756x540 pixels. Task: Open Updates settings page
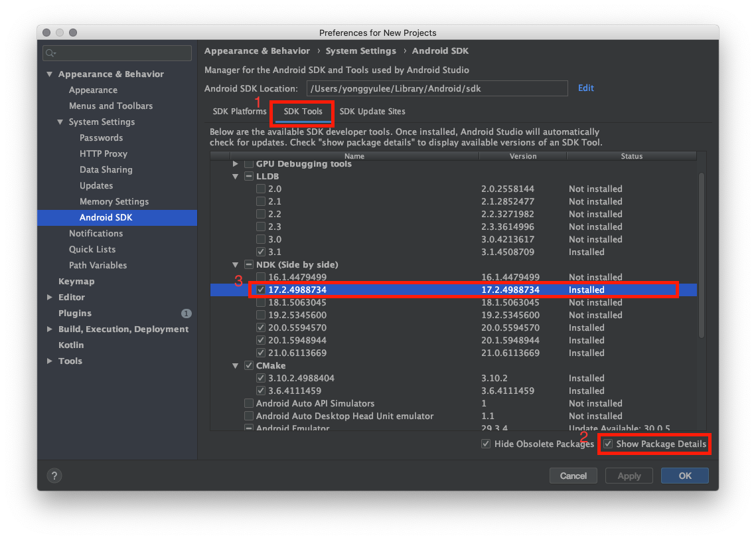point(96,185)
